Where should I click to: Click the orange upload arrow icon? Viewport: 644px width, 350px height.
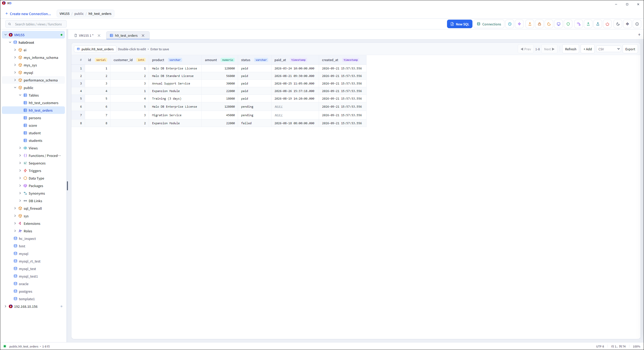click(x=530, y=24)
